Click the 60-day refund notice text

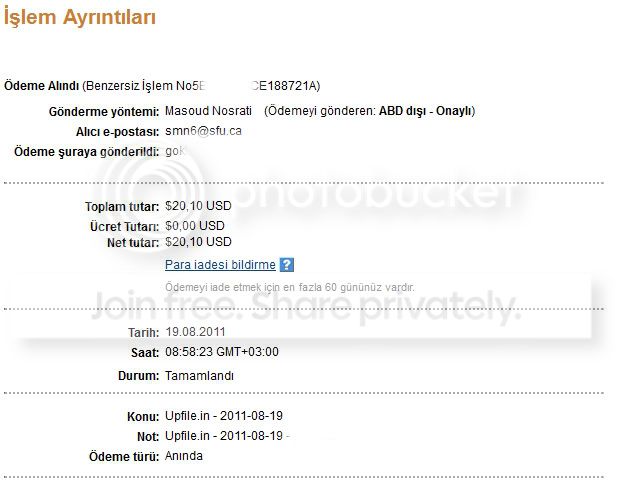pyautogui.click(x=289, y=287)
